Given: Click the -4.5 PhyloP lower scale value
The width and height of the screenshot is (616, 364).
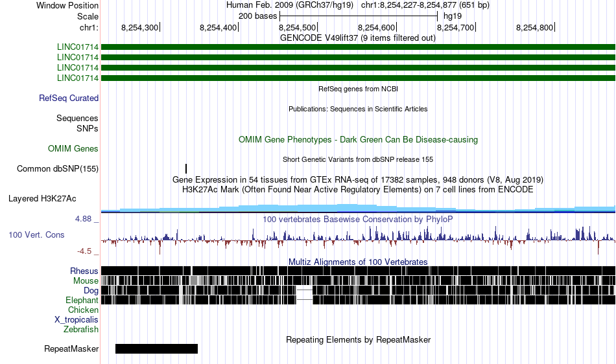Looking at the screenshot, I should (84, 251).
